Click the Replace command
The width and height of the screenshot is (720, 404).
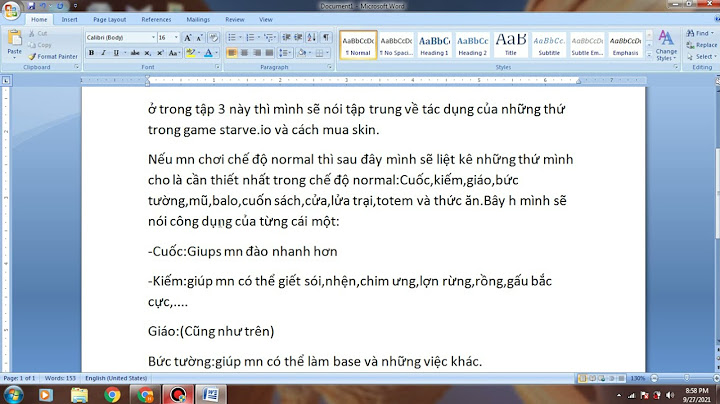pyautogui.click(x=702, y=45)
